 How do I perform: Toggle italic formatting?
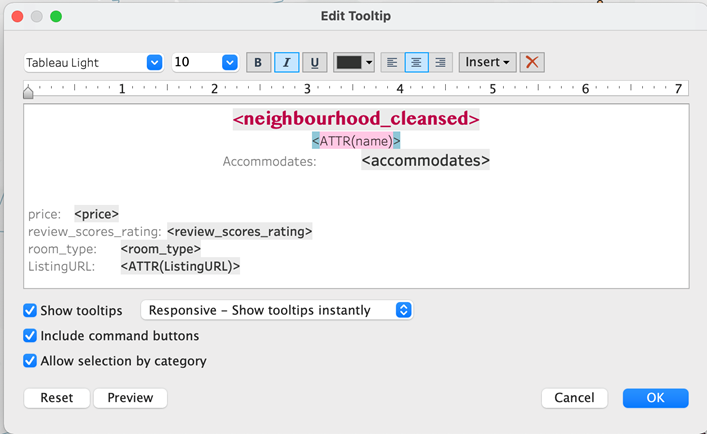point(286,62)
